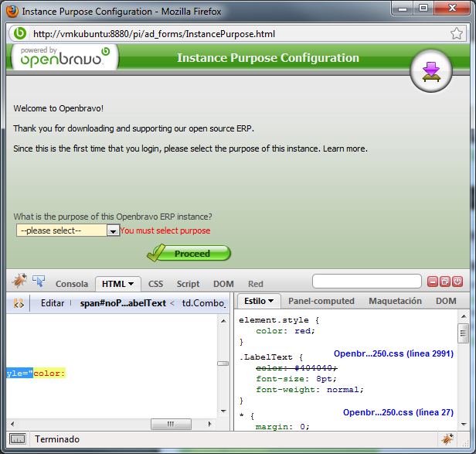Click the highlighted color: attribute in HTML
Screen dimensions: 476x454
[49, 373]
